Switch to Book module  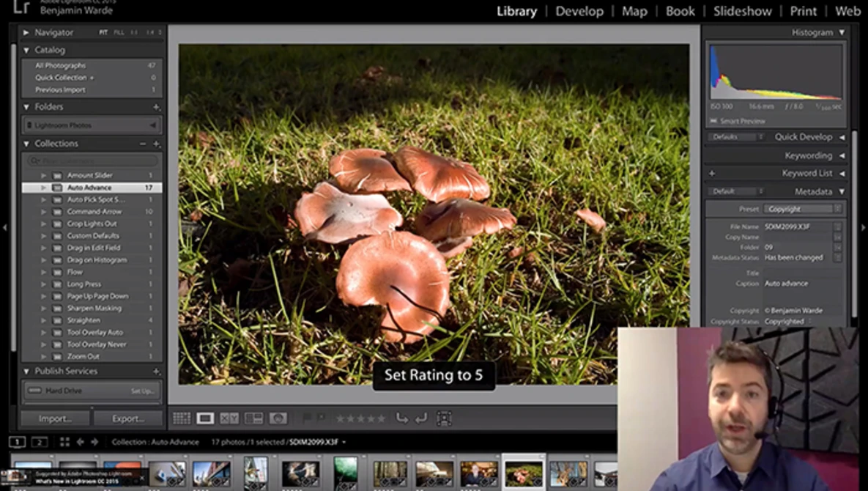pos(680,11)
